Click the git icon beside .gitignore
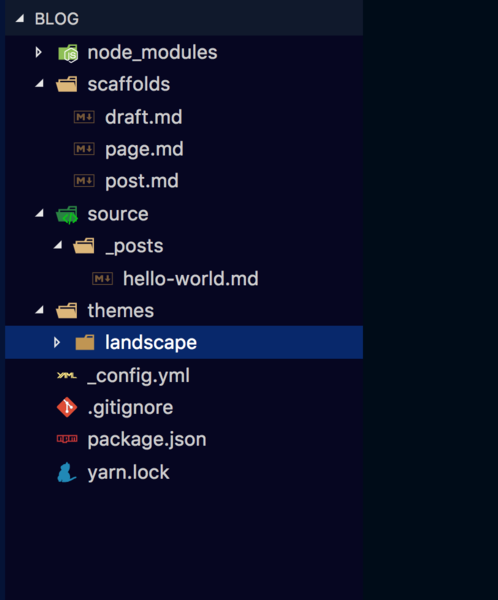 click(67, 407)
